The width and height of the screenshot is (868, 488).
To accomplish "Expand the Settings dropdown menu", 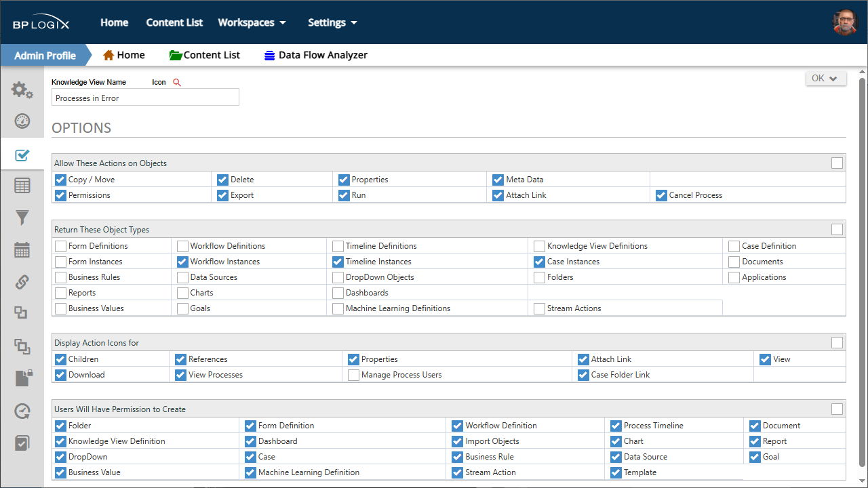I will [332, 22].
